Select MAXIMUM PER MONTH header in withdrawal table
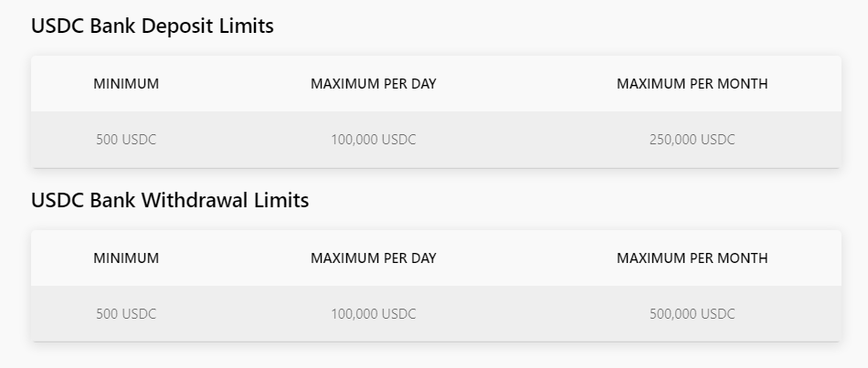Screen dimensions: 868x368 click(x=693, y=258)
